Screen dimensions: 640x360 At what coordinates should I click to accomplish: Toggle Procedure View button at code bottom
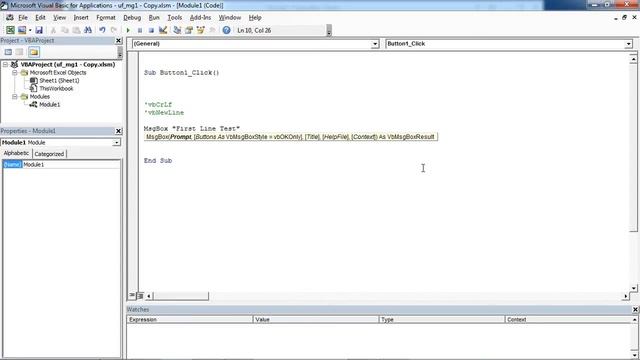pos(132,295)
